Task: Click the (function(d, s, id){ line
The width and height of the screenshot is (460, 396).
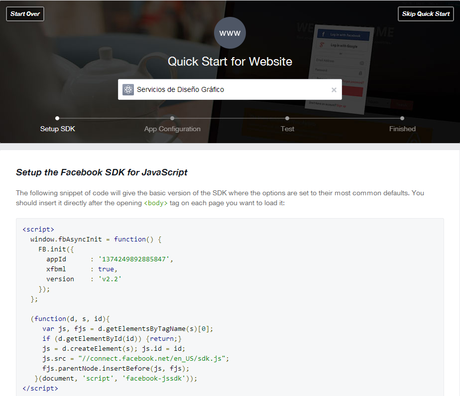Action: (70, 319)
